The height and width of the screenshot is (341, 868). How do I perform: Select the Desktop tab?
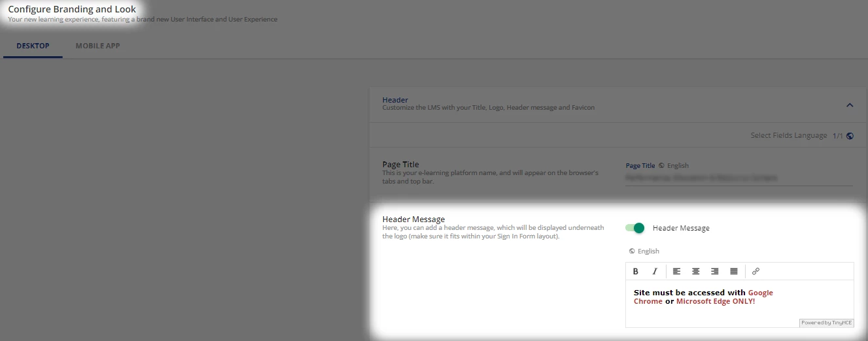[x=33, y=46]
